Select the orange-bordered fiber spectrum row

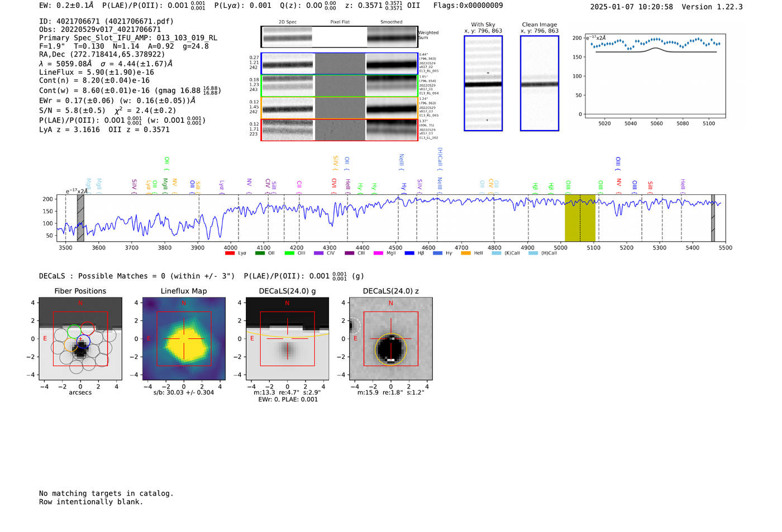coord(339,108)
